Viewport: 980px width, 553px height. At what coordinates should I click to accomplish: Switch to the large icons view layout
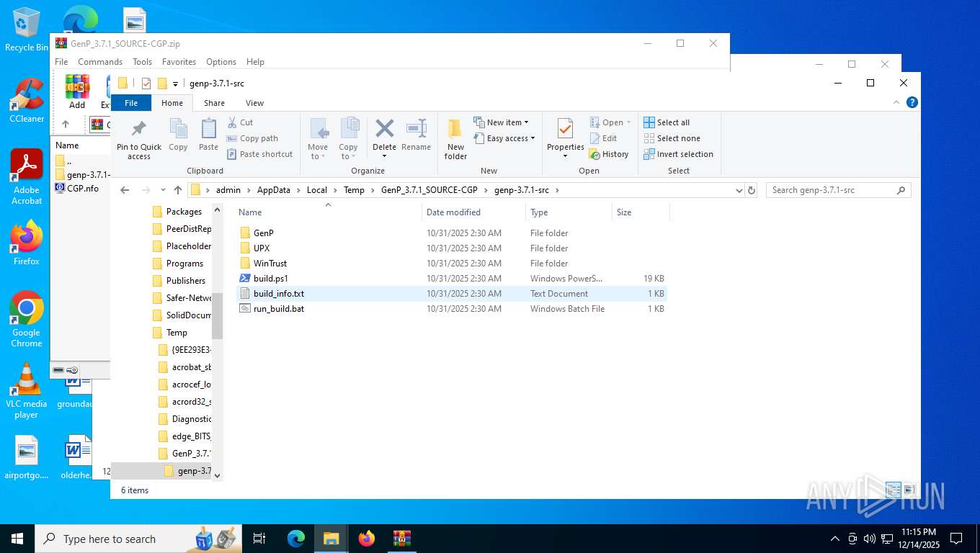point(909,490)
